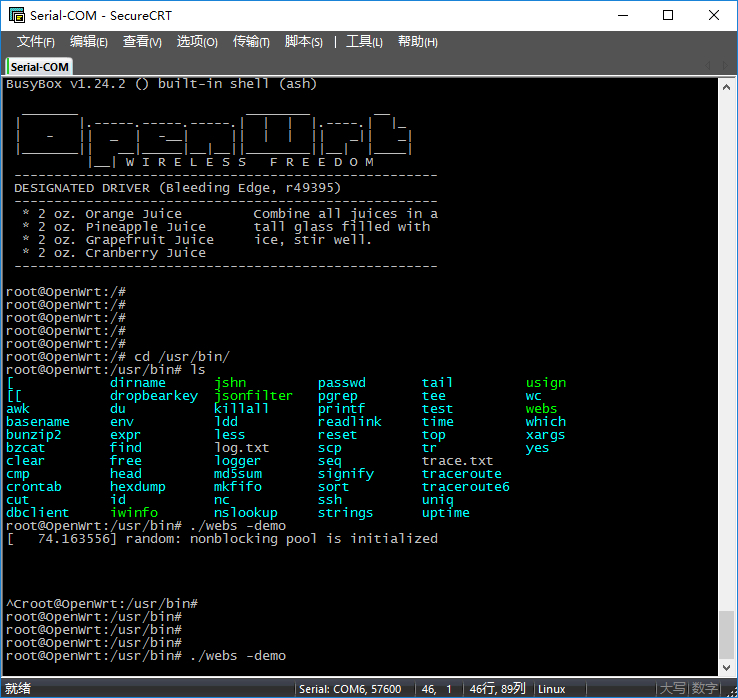
Task: Open the 帮助(H) menu
Action: click(x=417, y=41)
